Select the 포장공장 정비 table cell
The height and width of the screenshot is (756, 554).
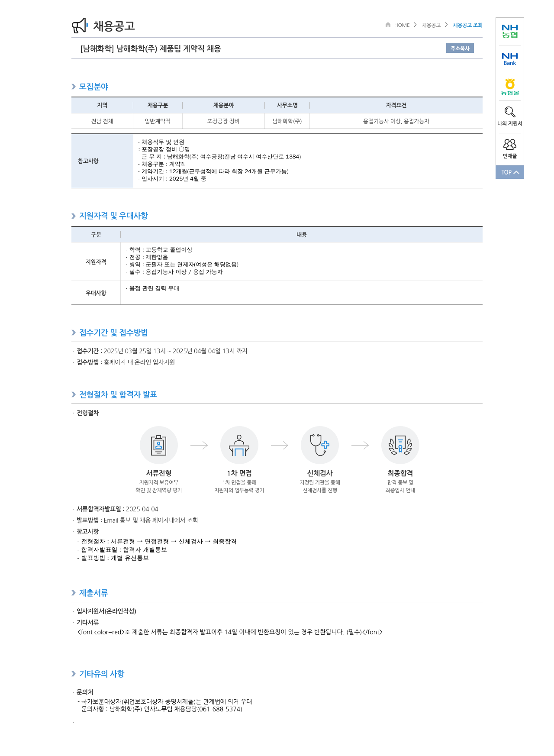click(223, 121)
